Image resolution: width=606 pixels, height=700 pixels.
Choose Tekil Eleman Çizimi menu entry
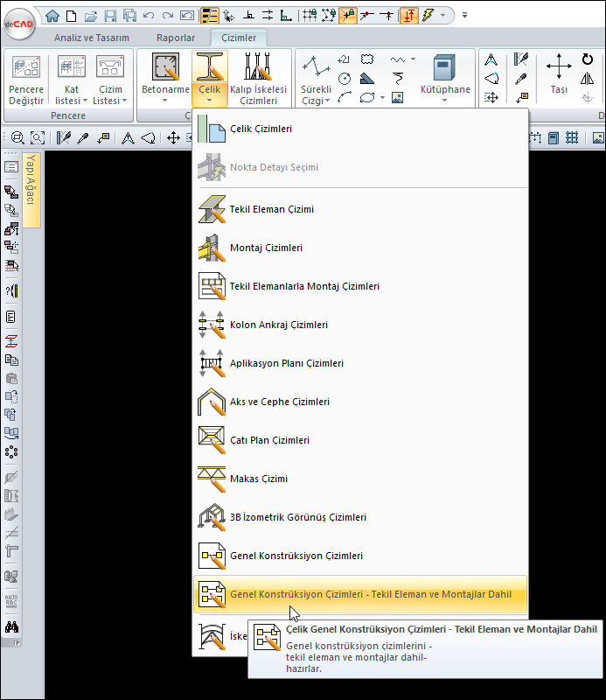pos(360,209)
